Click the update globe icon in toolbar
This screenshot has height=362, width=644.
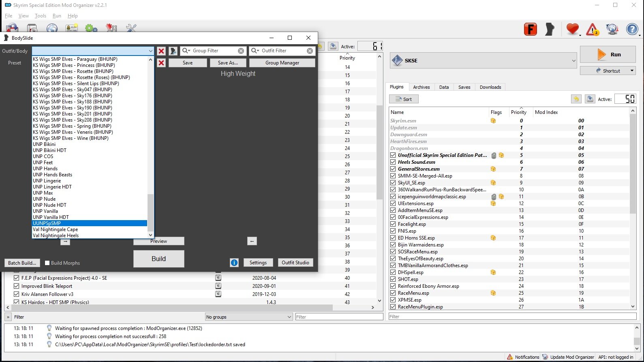tap(612, 29)
